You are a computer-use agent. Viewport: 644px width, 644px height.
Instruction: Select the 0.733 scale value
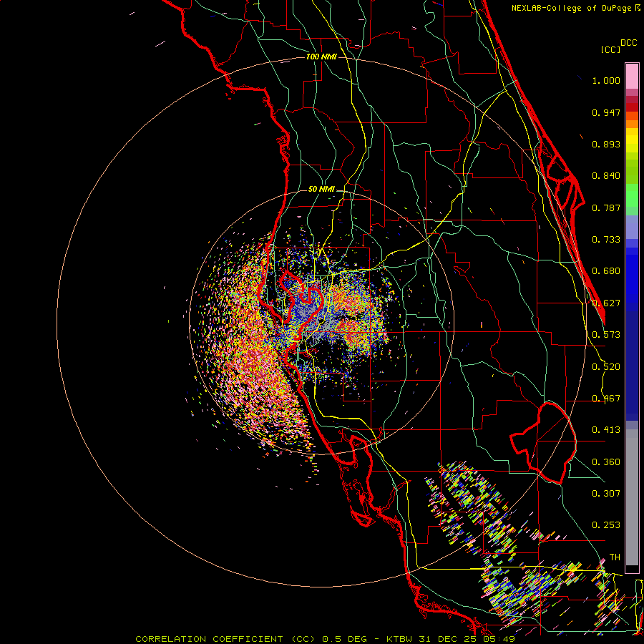tap(606, 240)
